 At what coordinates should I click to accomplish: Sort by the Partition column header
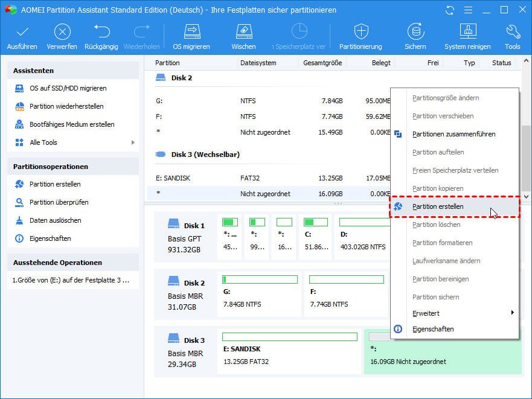coord(167,63)
